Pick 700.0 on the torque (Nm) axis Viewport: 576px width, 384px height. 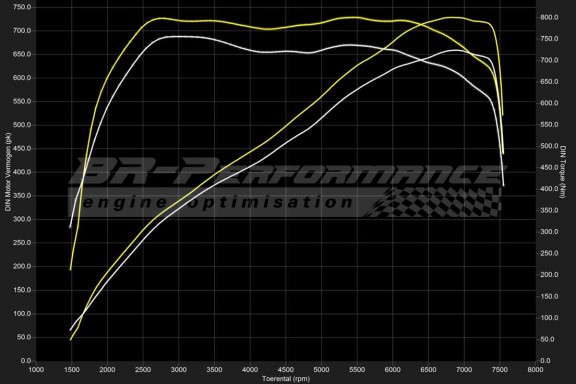click(x=549, y=60)
